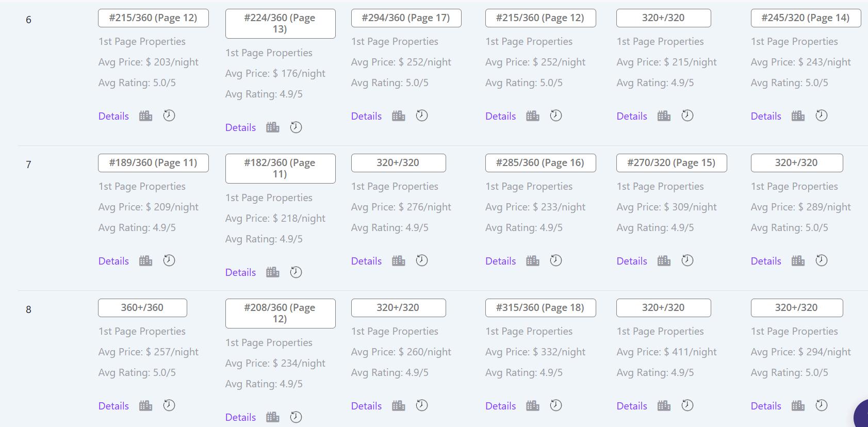This screenshot has height=427, width=868.
Task: Select the #208/360 (Page 12) rank badge
Action: (280, 313)
